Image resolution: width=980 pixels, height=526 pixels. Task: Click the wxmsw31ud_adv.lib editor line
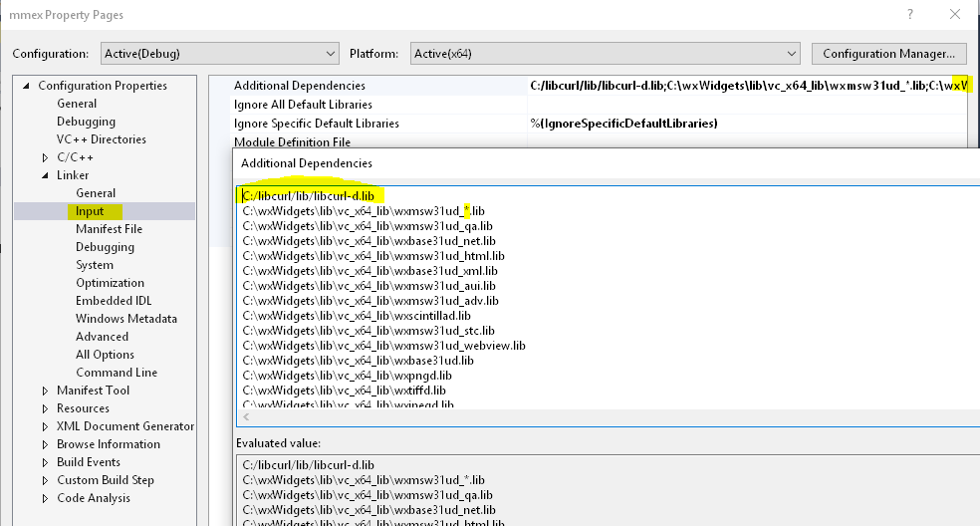coord(370,302)
